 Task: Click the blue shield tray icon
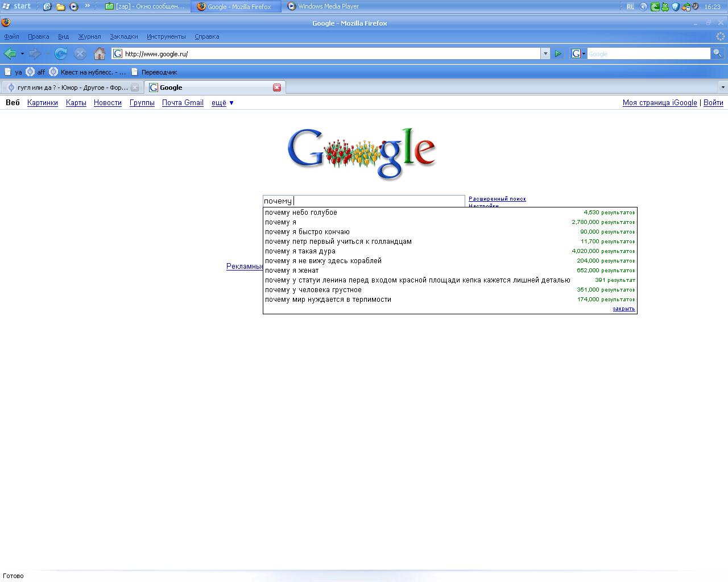point(676,7)
